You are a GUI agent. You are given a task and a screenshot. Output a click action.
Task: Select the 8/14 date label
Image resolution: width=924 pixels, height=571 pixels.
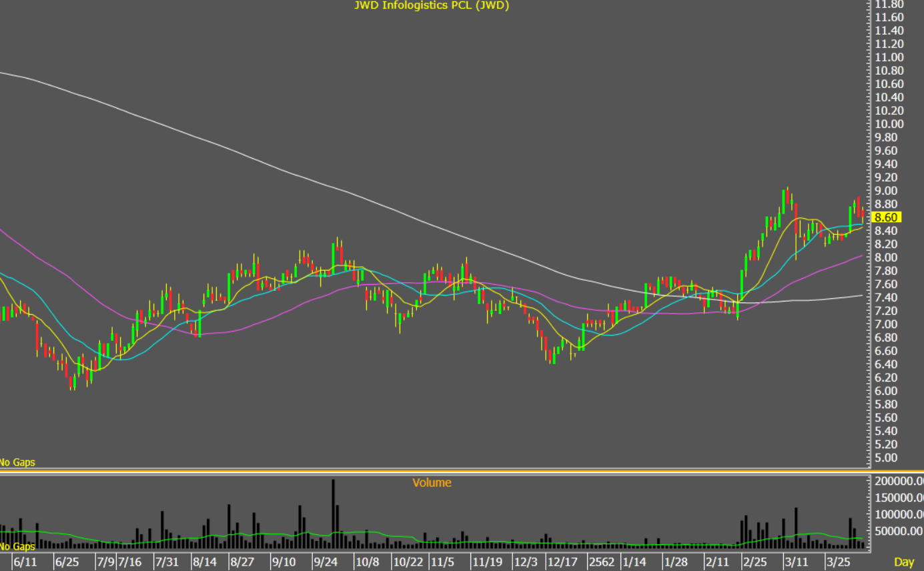pyautogui.click(x=204, y=562)
